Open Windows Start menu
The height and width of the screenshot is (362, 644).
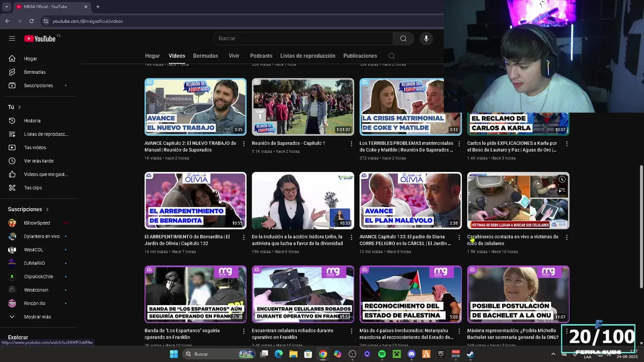[174, 354]
